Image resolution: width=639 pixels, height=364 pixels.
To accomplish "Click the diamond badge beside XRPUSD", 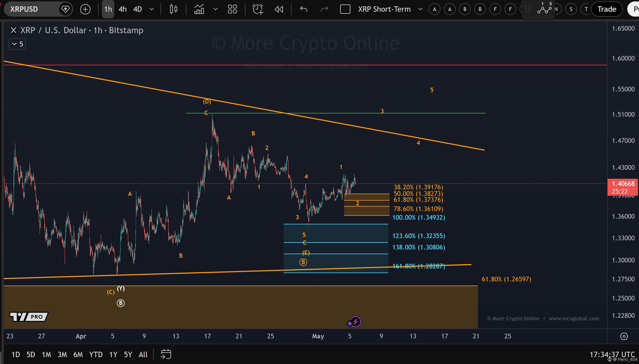I will pyautogui.click(x=66, y=9).
